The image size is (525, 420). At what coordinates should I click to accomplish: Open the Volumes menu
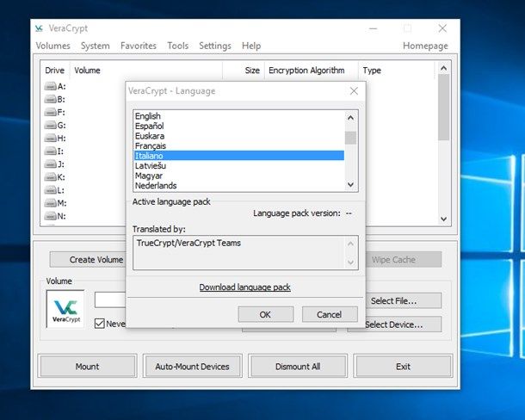52,46
